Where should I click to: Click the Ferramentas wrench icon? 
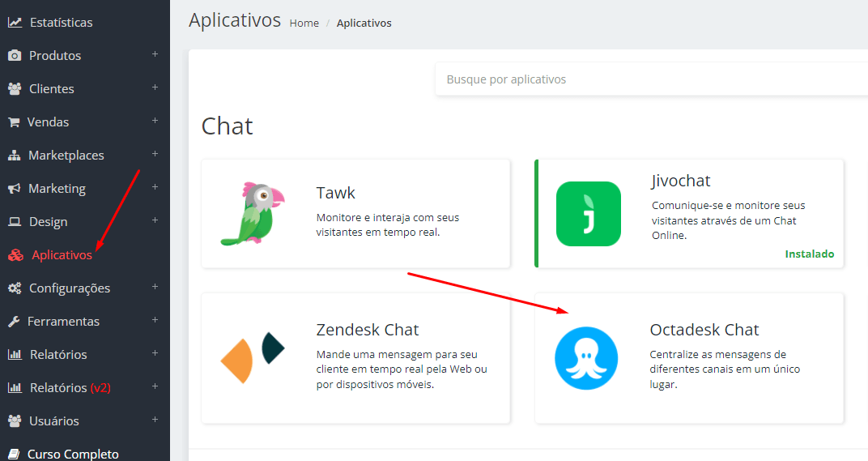(14, 322)
